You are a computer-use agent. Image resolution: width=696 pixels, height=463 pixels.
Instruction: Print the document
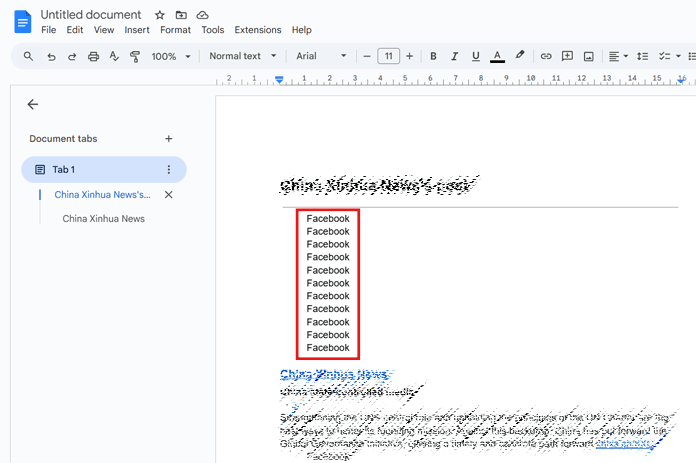click(x=93, y=56)
